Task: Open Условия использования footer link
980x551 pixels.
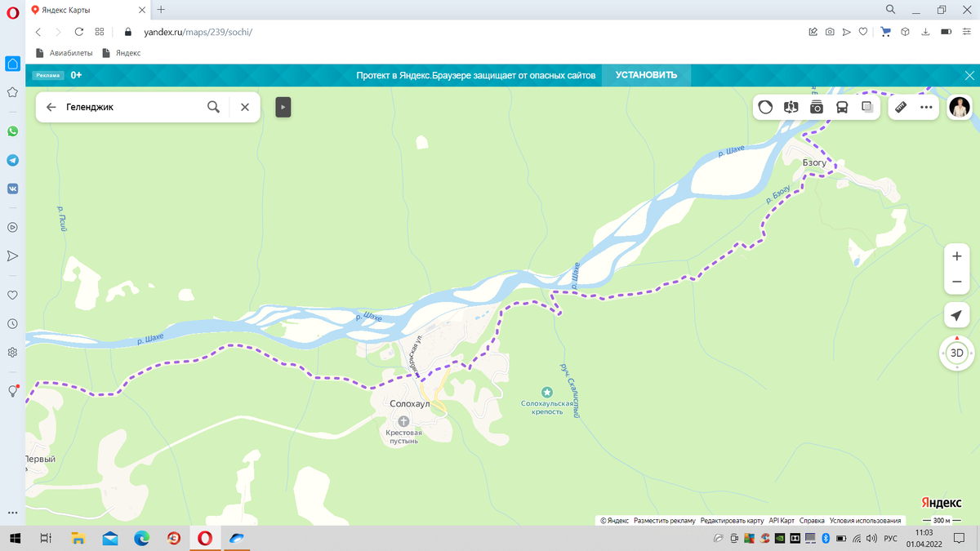Action: [x=865, y=521]
